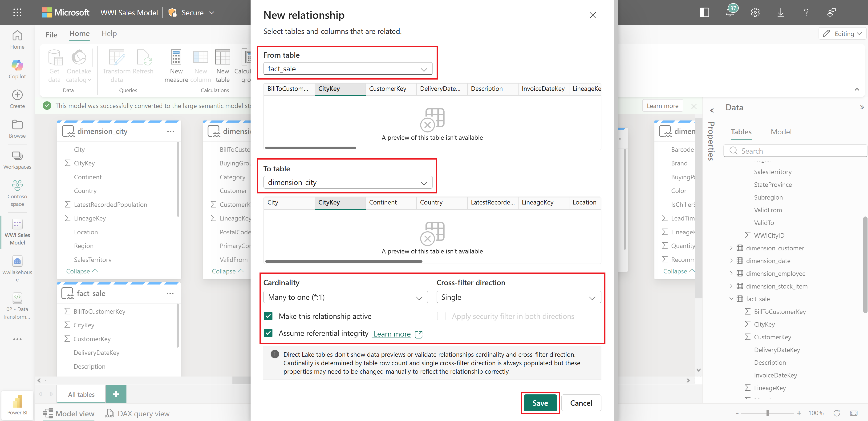Screen dimensions: 868x421
Task: Switch to DAX query view
Action: pos(138,413)
